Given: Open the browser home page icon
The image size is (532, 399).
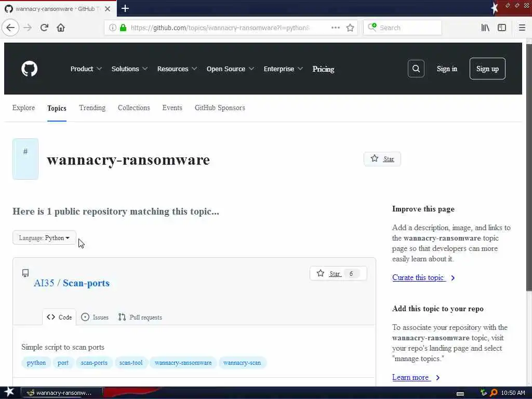Looking at the screenshot, I should (x=61, y=28).
